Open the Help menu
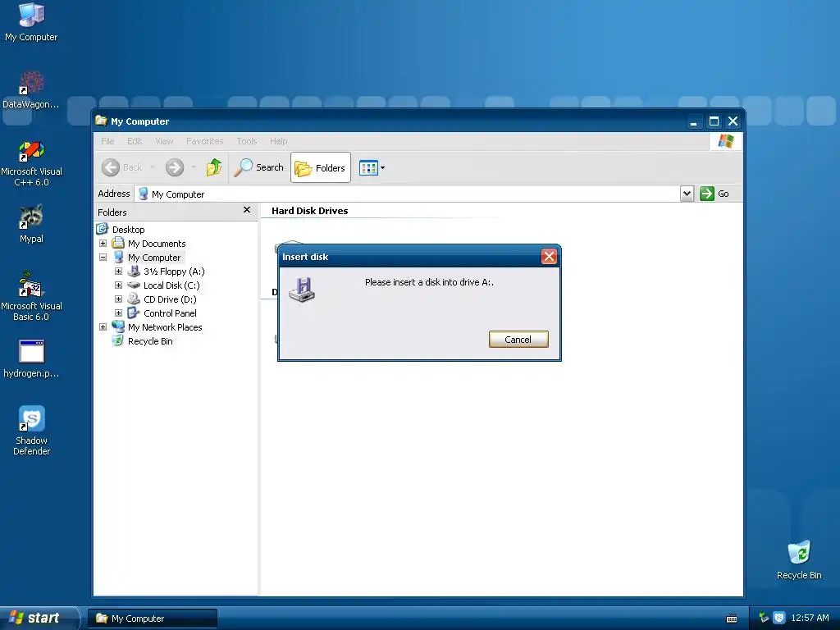This screenshot has height=630, width=840. tap(279, 141)
